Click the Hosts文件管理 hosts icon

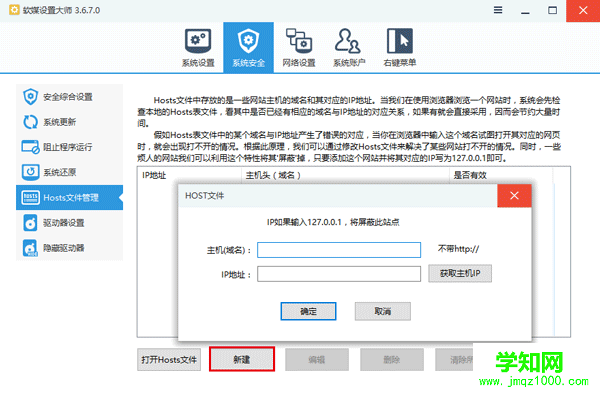(x=30, y=197)
